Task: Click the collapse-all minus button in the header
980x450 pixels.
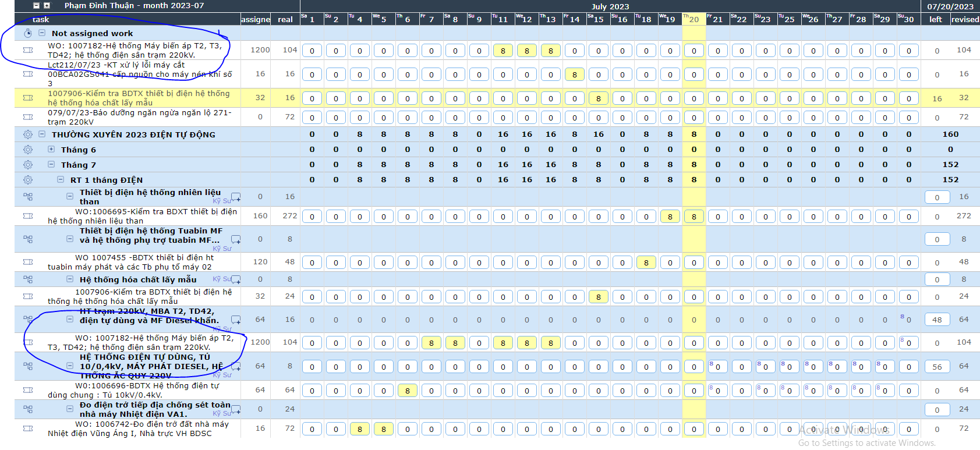Action: pyautogui.click(x=36, y=6)
